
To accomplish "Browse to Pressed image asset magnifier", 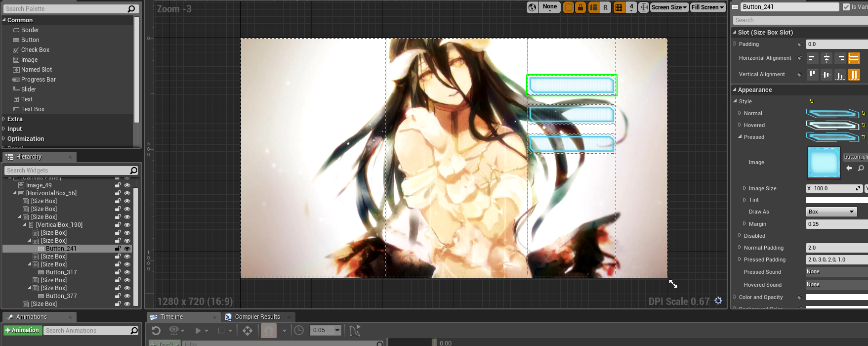I will [x=861, y=168].
